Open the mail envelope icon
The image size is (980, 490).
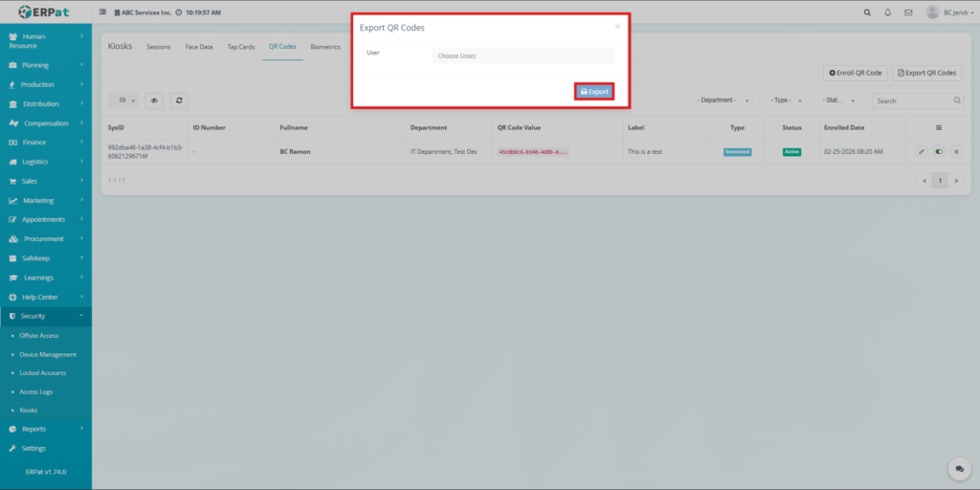(x=908, y=12)
